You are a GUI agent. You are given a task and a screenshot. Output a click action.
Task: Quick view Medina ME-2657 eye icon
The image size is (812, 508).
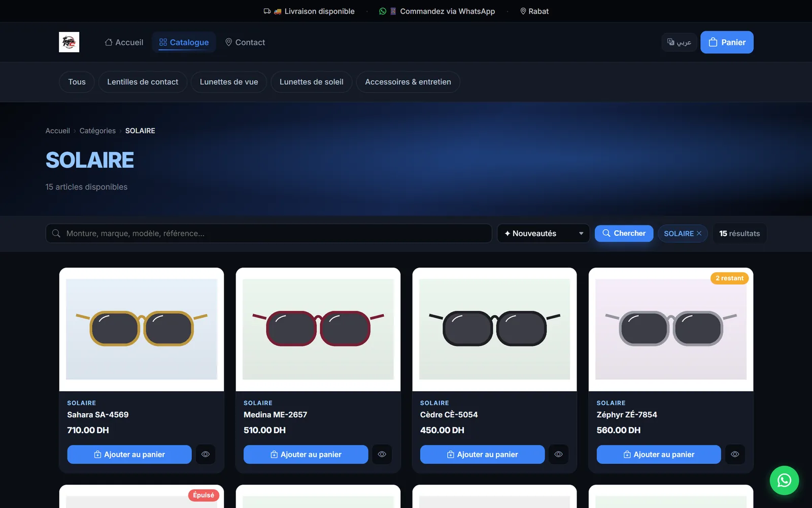(382, 454)
